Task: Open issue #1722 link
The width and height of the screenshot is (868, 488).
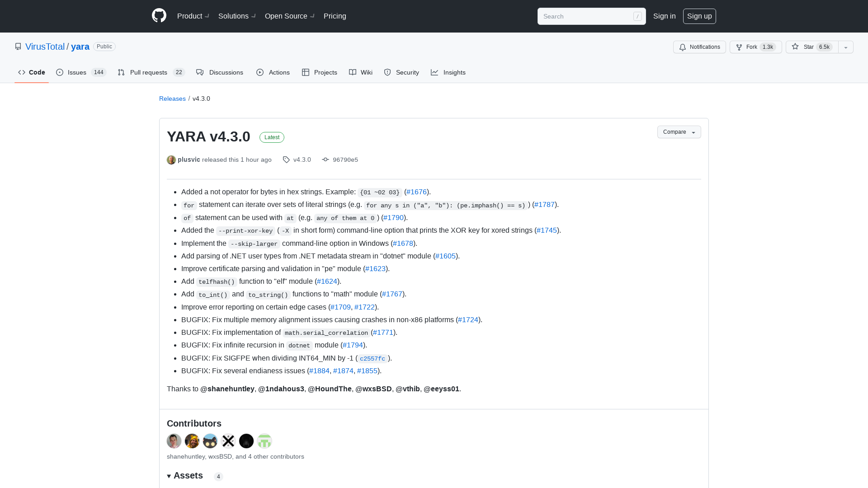Action: [364, 307]
